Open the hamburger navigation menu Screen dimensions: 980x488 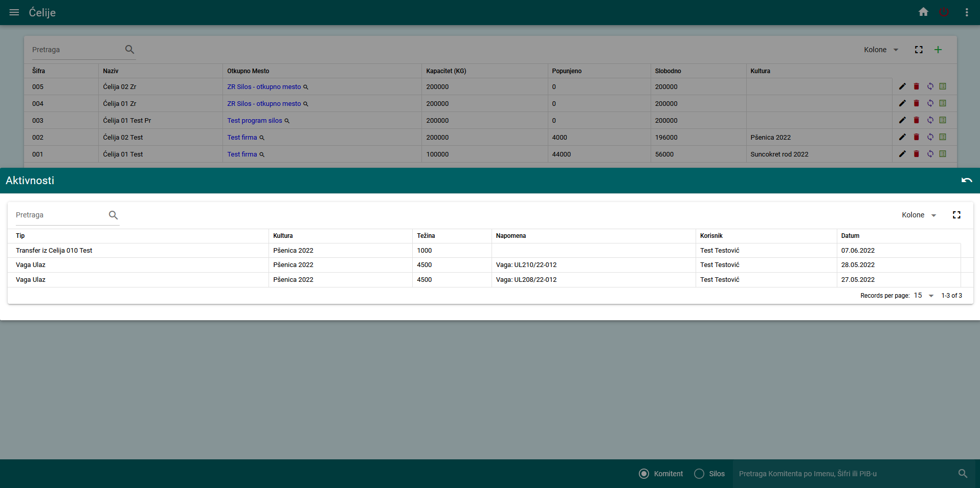coord(14,12)
